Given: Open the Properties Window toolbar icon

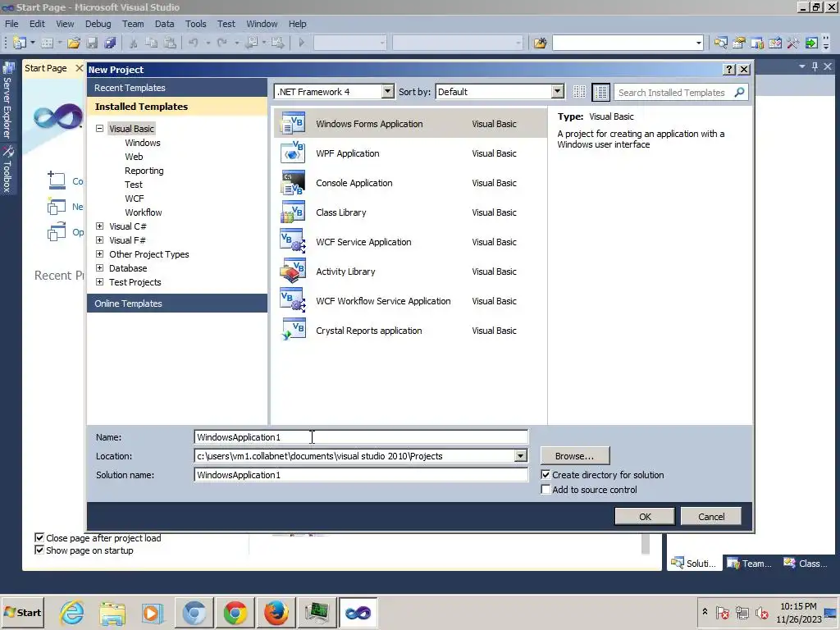Looking at the screenshot, I should (739, 43).
